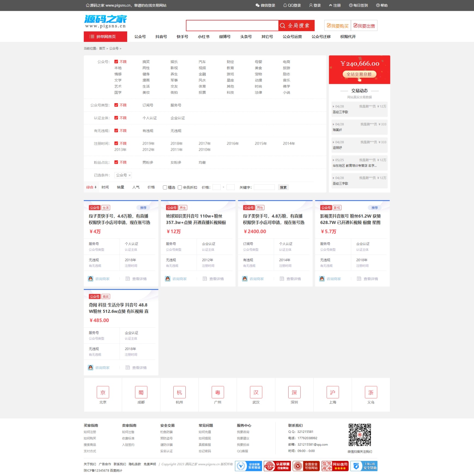
Task: Expand the 04/28 ¥12万 圣经三字歌 top trade entry
Action: click(359, 109)
